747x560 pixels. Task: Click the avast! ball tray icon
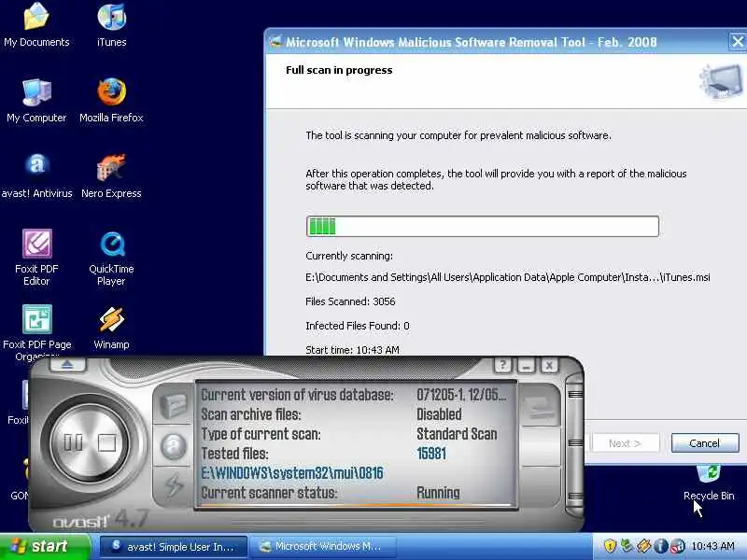point(678,546)
